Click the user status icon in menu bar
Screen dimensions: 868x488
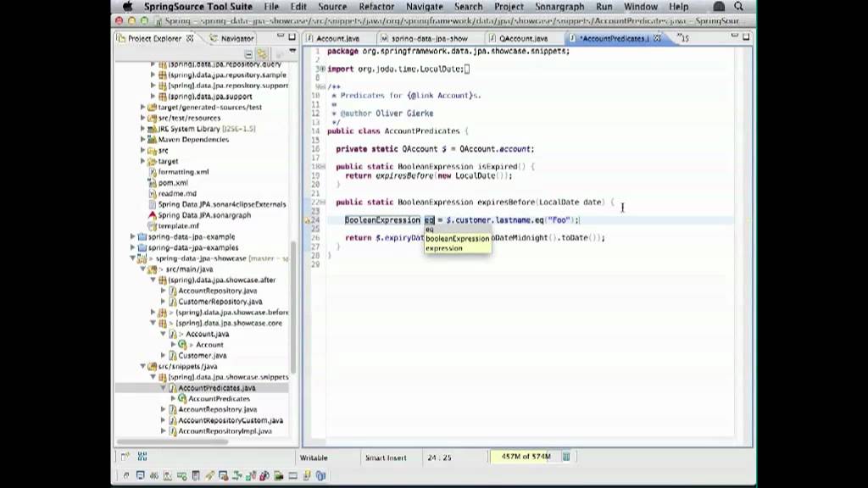pyautogui.click(x=719, y=7)
